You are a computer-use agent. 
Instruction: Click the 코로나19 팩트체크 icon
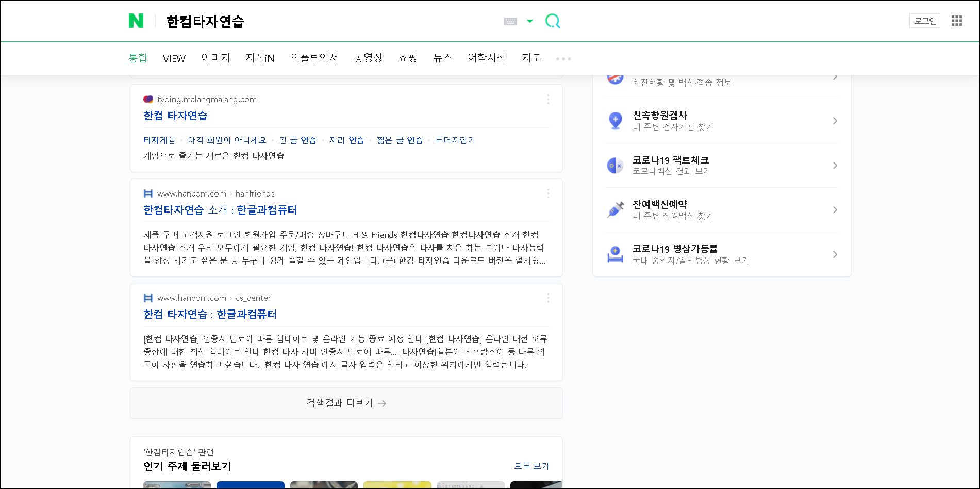(x=616, y=166)
